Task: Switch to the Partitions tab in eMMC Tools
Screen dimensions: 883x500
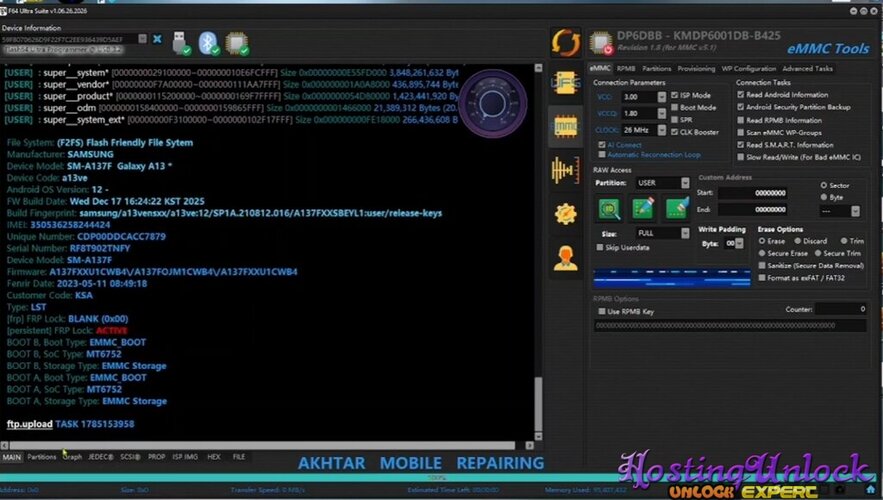Action: pyautogui.click(x=657, y=69)
